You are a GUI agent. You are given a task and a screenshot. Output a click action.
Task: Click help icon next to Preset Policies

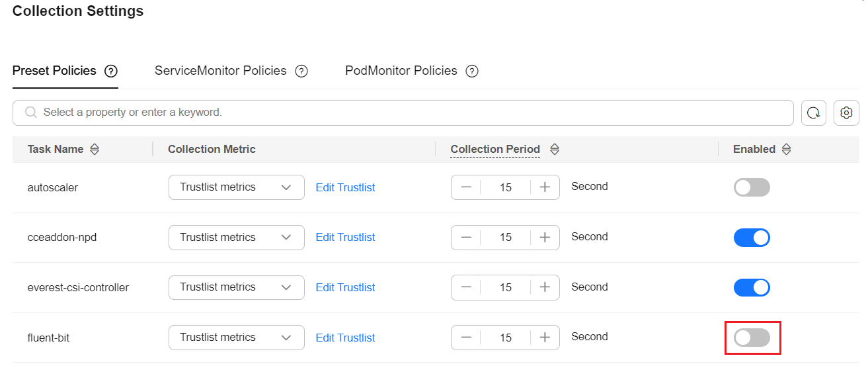pyautogui.click(x=111, y=71)
